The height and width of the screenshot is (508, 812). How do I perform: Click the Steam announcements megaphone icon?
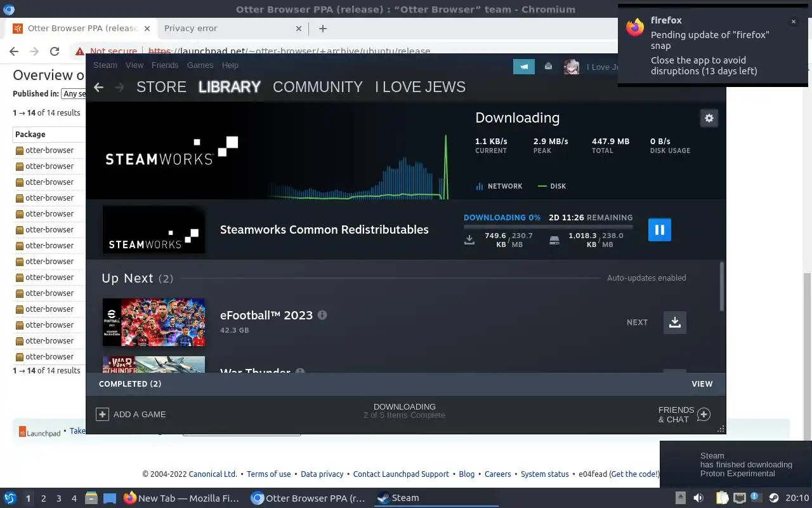click(524, 67)
